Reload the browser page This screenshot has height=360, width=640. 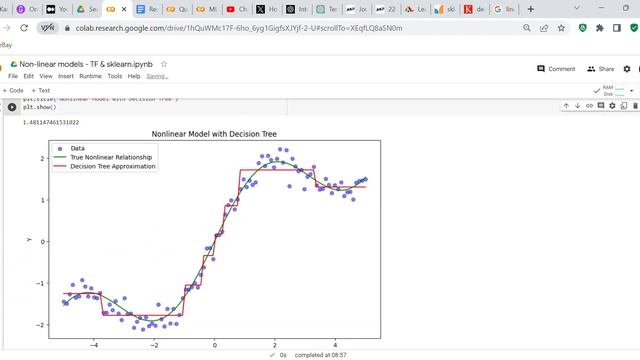pyautogui.click(x=24, y=28)
